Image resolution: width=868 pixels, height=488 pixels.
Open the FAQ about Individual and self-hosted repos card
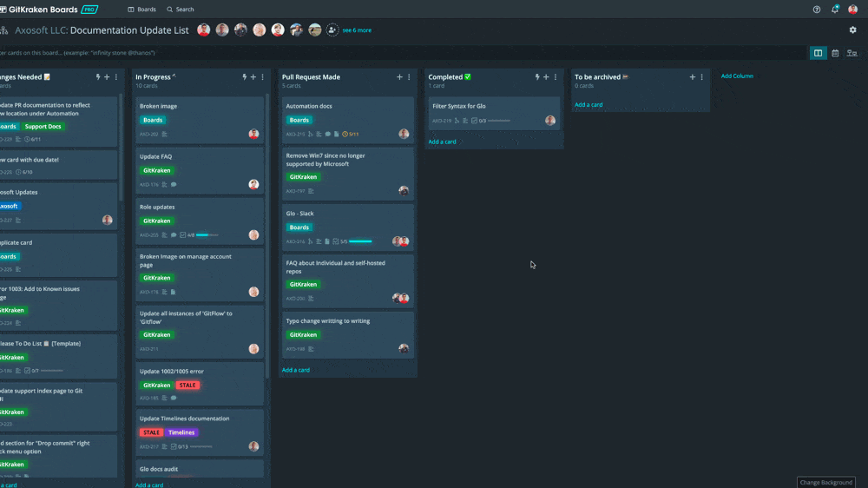(x=348, y=281)
